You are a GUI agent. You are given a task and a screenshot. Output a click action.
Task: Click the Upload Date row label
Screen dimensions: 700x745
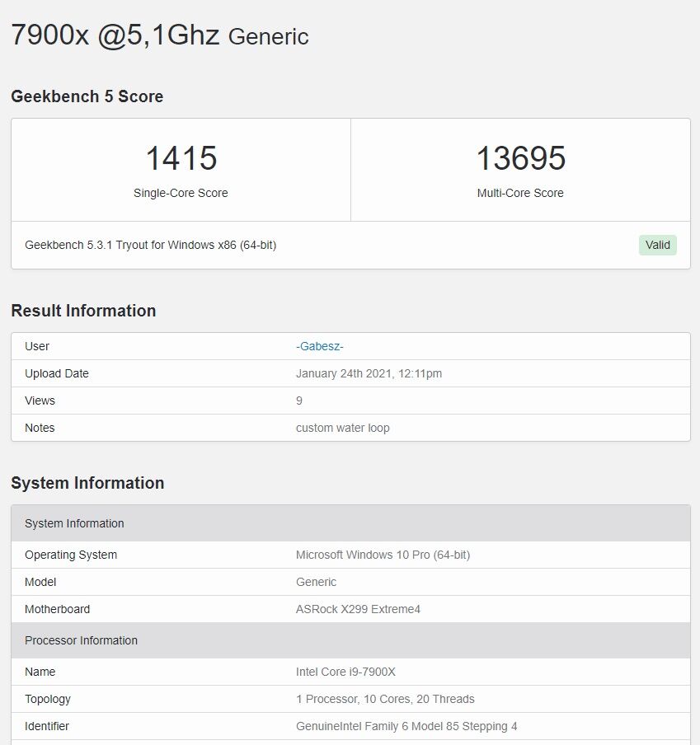pos(57,373)
